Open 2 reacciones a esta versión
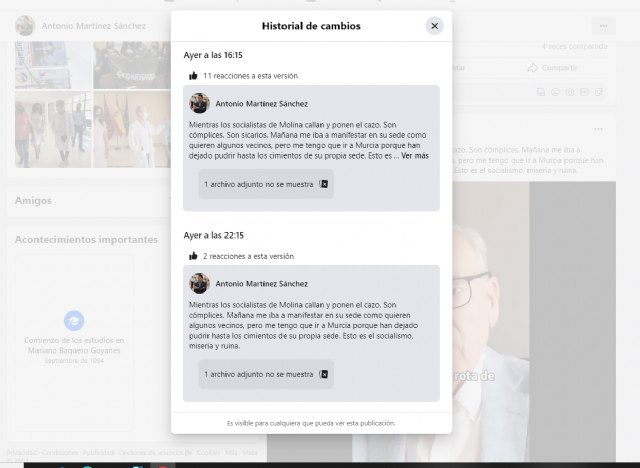The width and height of the screenshot is (640, 468). point(248,256)
